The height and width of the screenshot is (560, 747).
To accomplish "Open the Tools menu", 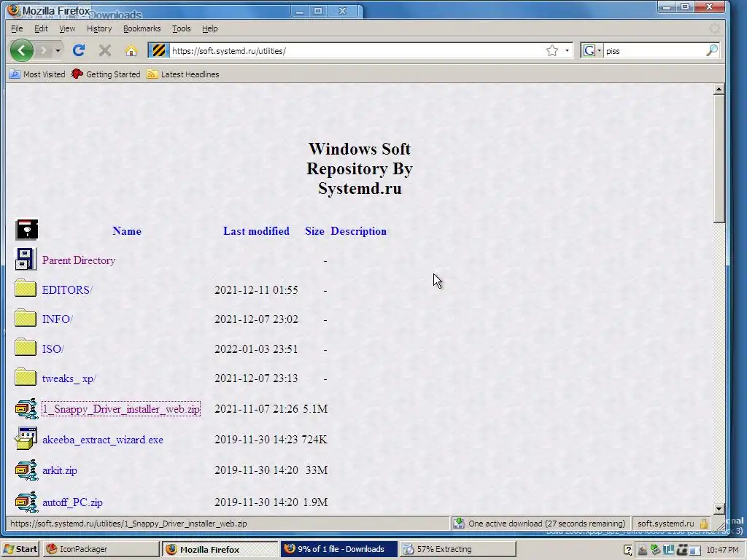I will [181, 28].
